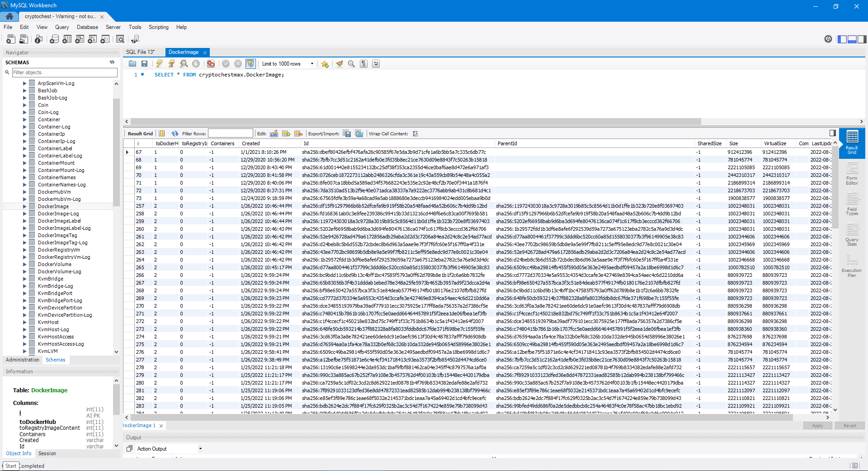Toggle wrap cell content in results
The height and width of the screenshot is (471, 868).
click(x=415, y=133)
